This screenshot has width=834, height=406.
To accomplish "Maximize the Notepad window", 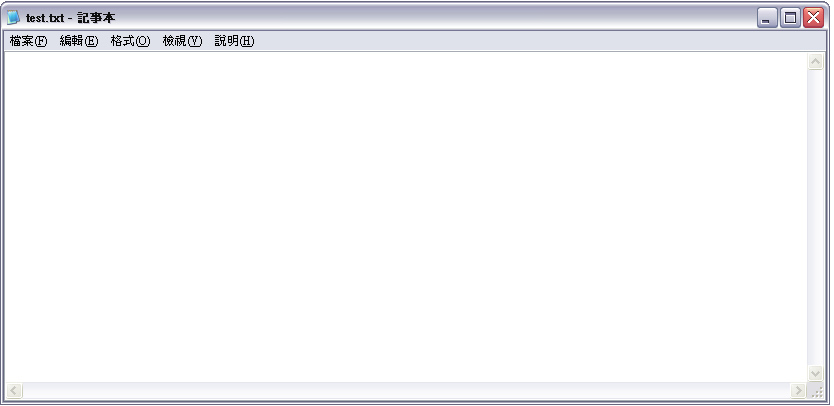I will coord(790,18).
